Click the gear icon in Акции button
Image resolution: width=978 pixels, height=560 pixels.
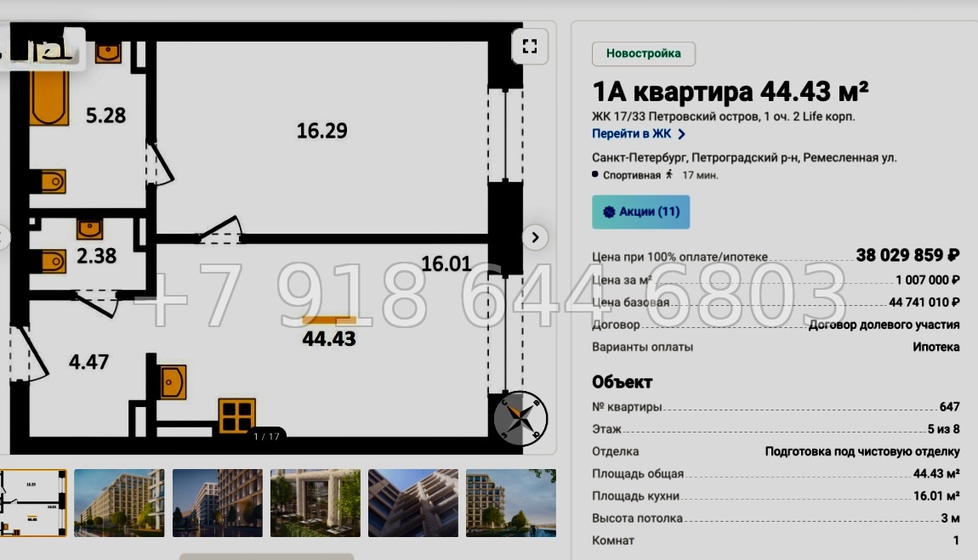[609, 212]
